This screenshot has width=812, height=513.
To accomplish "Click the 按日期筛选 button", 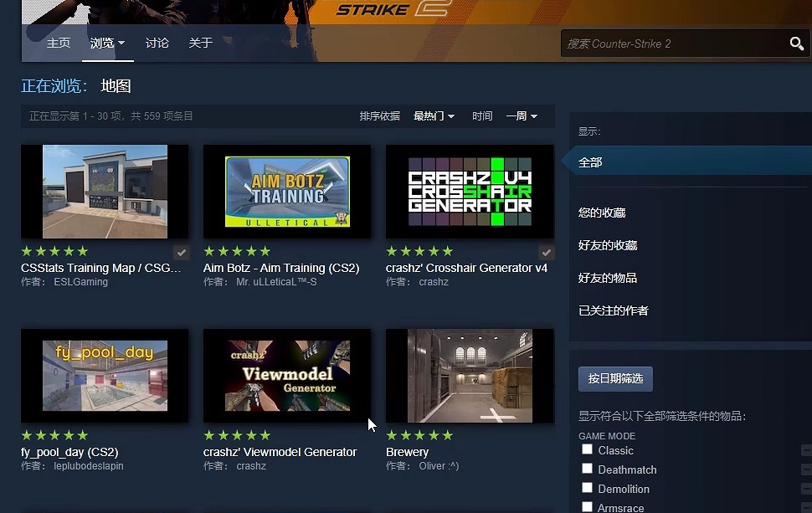I will pos(615,378).
